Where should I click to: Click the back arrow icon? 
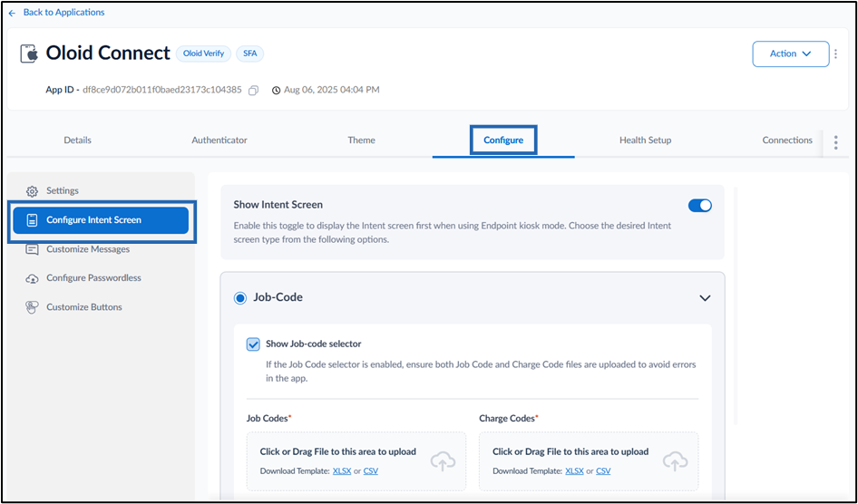[x=12, y=13]
